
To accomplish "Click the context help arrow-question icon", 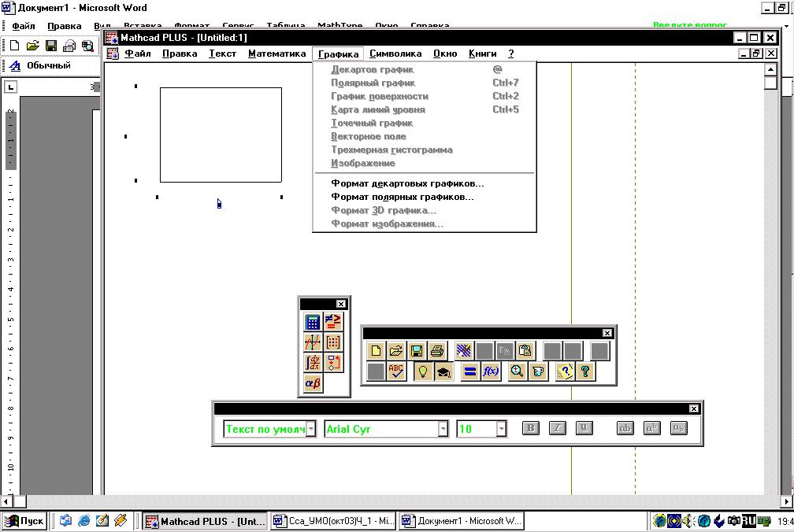I will pyautogui.click(x=565, y=371).
